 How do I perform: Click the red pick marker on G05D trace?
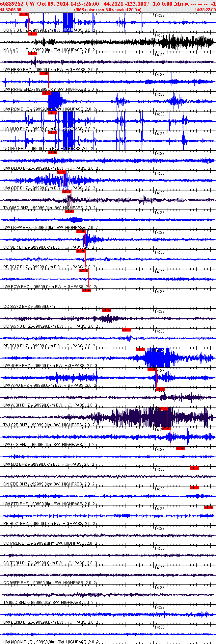coord(67,192)
